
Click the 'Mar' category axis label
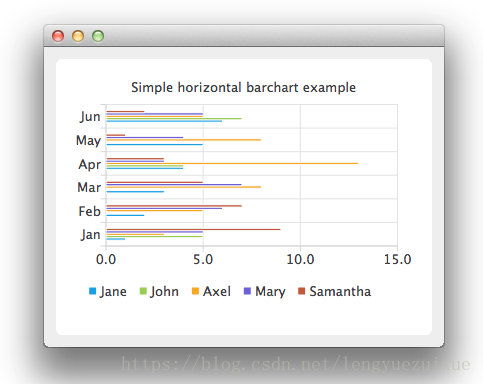pyautogui.click(x=89, y=187)
